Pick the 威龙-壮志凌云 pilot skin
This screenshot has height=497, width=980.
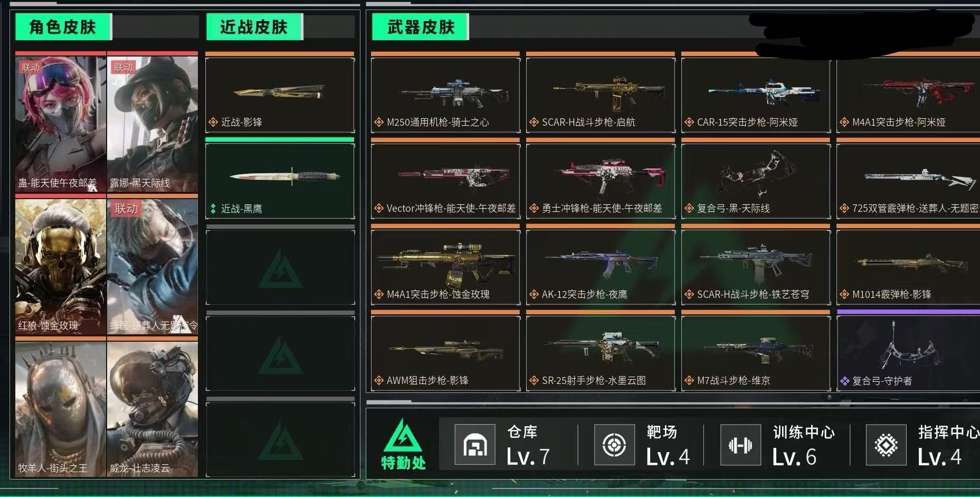(153, 409)
